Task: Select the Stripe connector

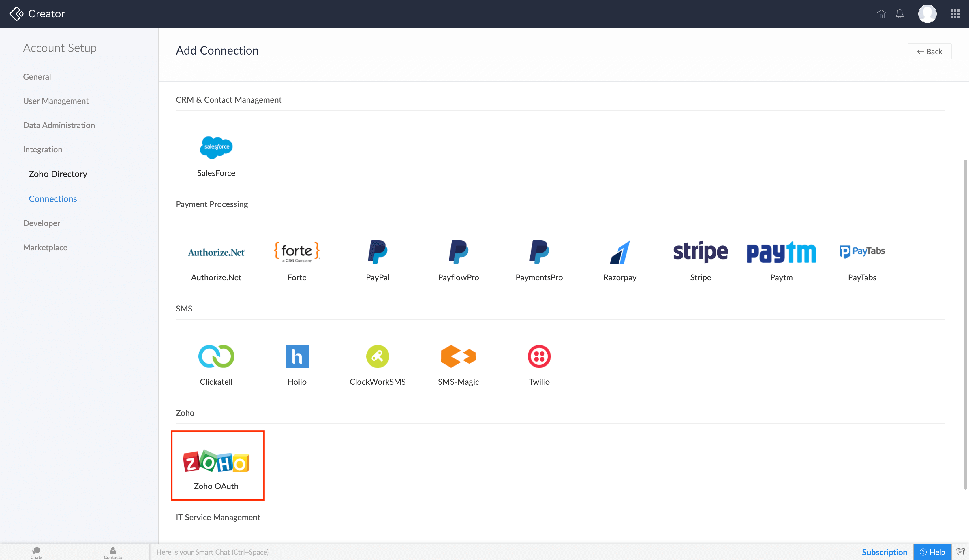Action: point(701,260)
